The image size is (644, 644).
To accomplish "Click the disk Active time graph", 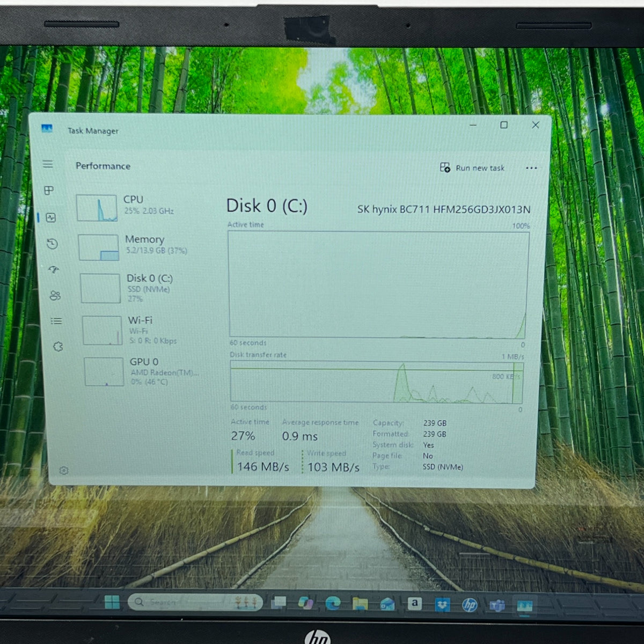I will [378, 285].
